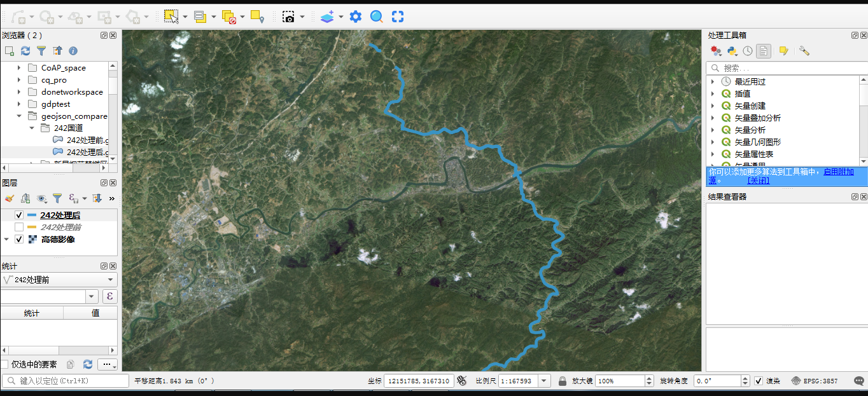Collapse all in browser panel

[x=57, y=51]
